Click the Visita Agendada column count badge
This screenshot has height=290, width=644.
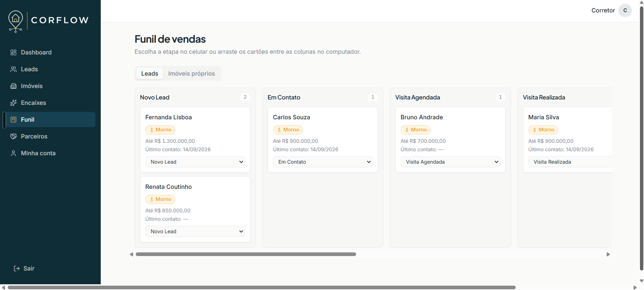[501, 97]
